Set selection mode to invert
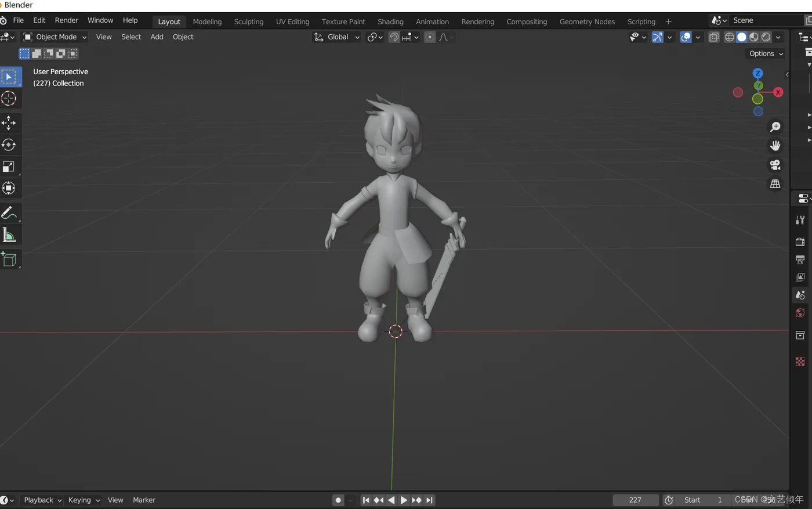Image resolution: width=812 pixels, height=509 pixels. pos(61,53)
